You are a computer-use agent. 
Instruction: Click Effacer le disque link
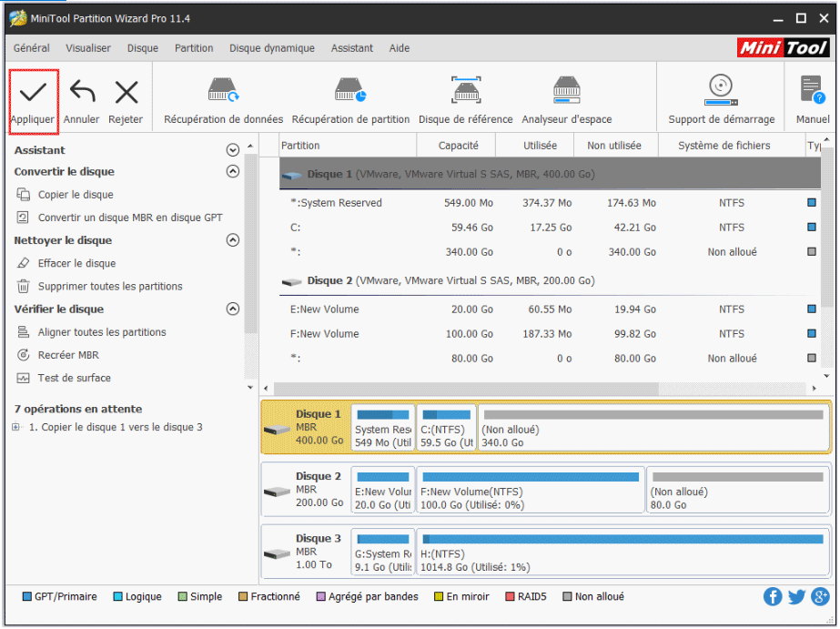point(76,263)
